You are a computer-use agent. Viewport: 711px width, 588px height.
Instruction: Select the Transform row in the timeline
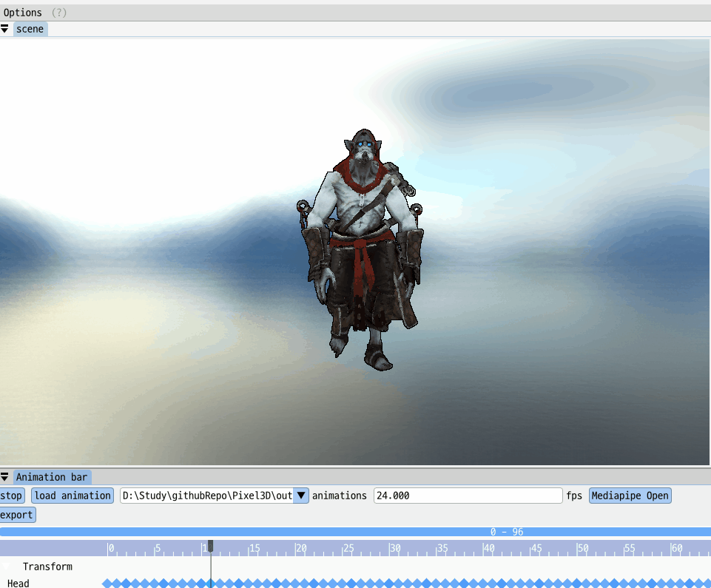[47, 567]
